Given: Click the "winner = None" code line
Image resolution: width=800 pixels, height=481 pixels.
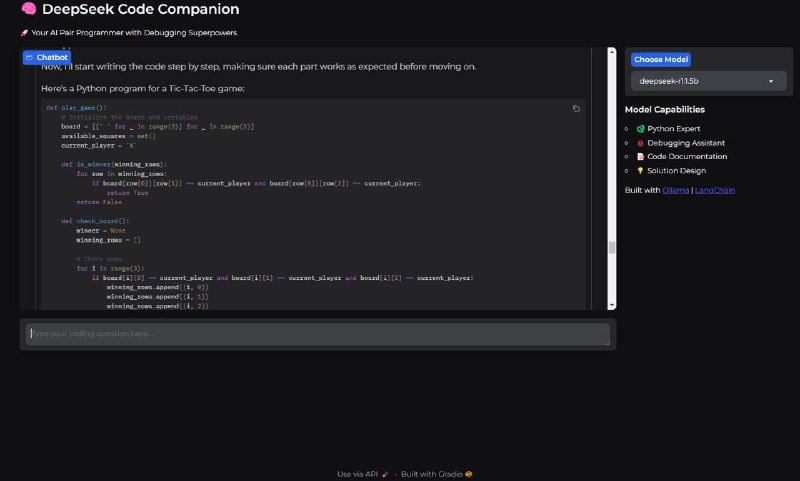Looking at the screenshot, I should click(101, 231).
